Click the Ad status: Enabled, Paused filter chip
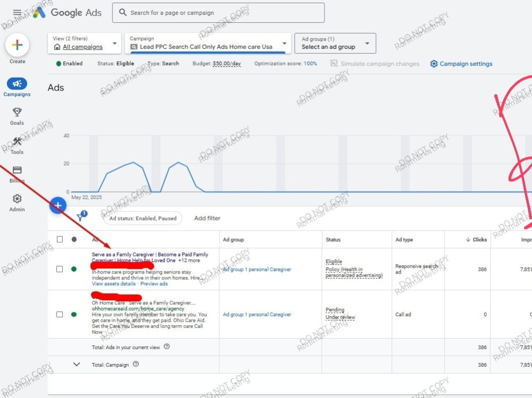The image size is (532, 398). [143, 218]
